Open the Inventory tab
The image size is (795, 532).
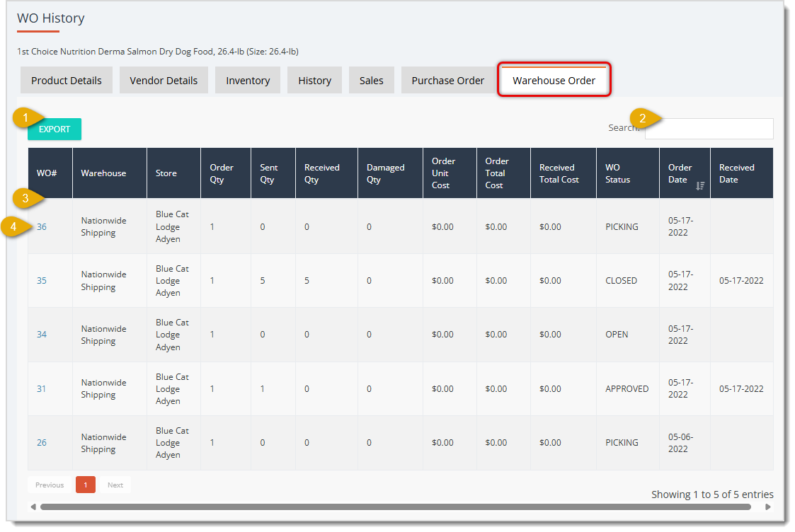248,81
